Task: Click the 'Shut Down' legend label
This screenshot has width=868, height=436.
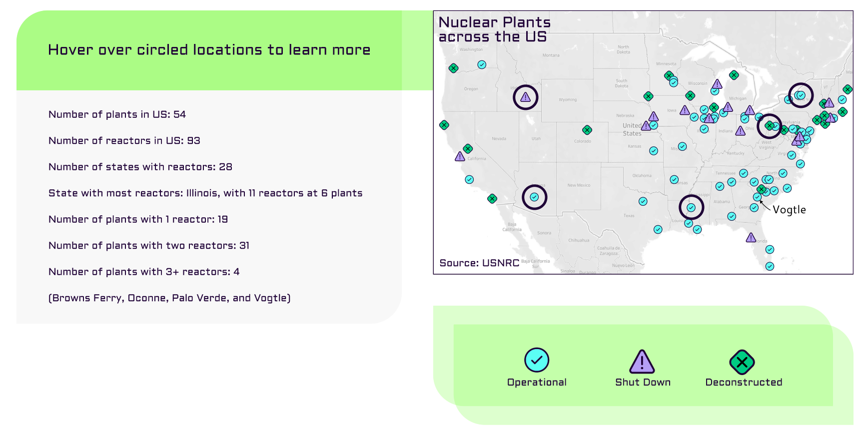Action: point(643,383)
